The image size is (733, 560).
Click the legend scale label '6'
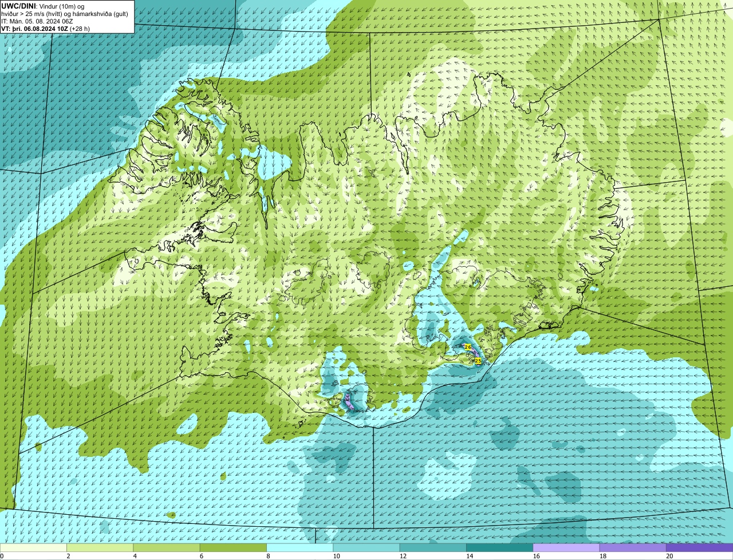202,556
